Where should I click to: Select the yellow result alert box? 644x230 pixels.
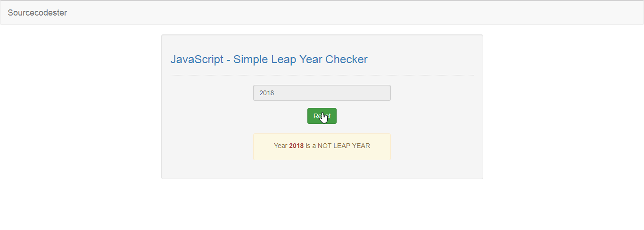coord(322,147)
